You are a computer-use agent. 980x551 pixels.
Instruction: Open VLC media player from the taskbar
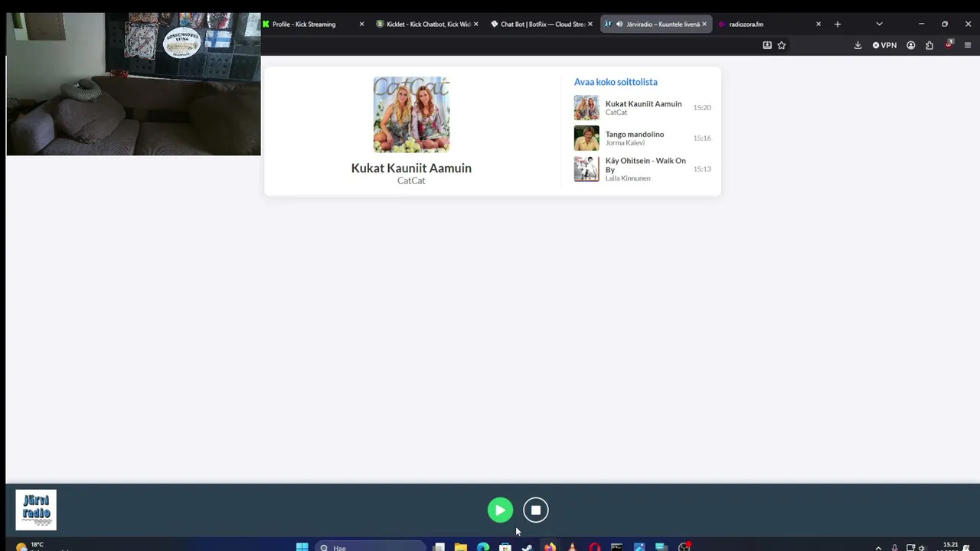(x=572, y=546)
